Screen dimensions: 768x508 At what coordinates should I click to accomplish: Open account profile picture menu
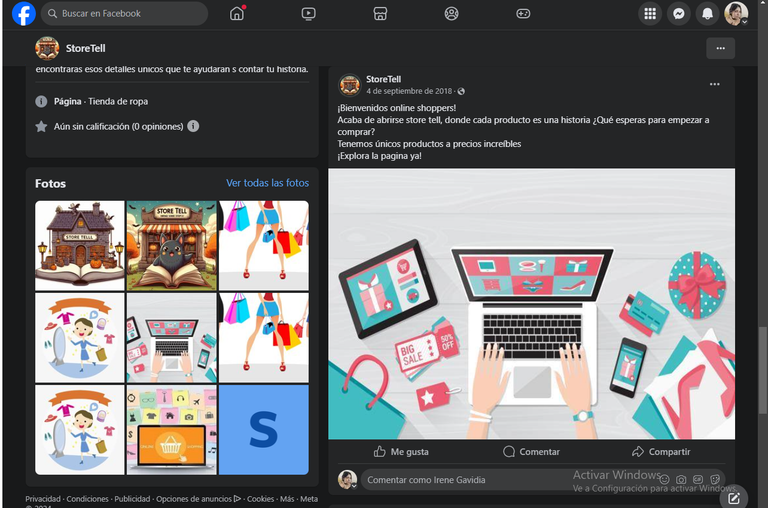[736, 14]
